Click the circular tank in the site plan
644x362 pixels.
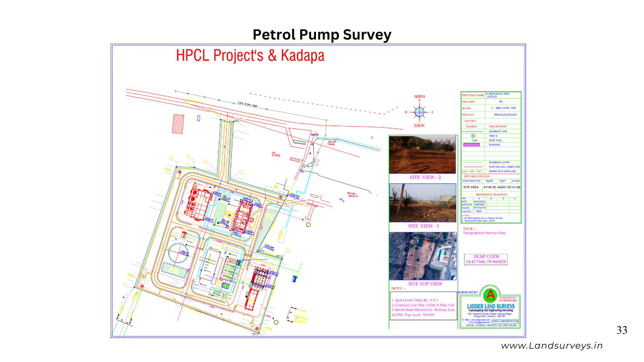tap(178, 253)
